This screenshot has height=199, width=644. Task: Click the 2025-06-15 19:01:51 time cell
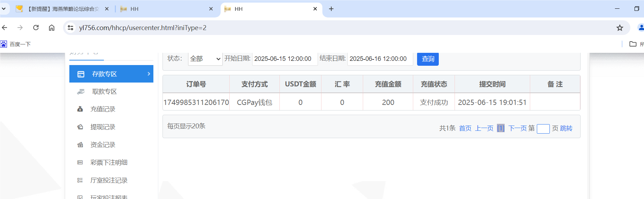[492, 102]
